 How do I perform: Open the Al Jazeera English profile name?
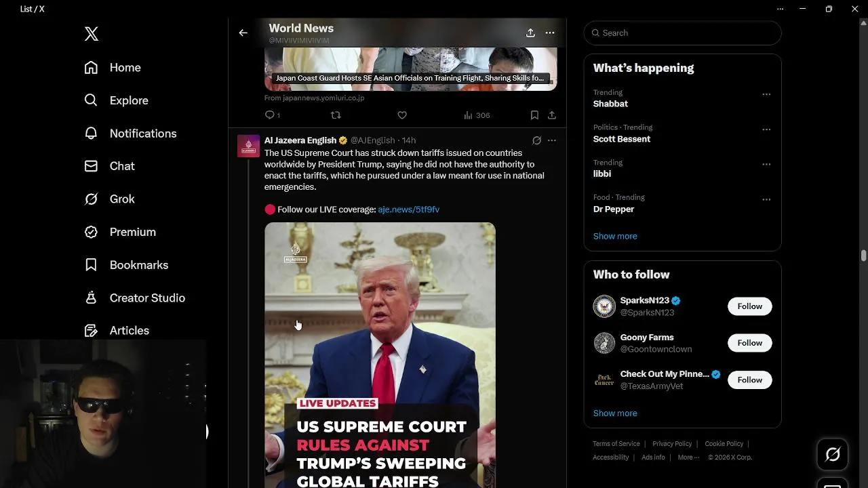tap(300, 140)
